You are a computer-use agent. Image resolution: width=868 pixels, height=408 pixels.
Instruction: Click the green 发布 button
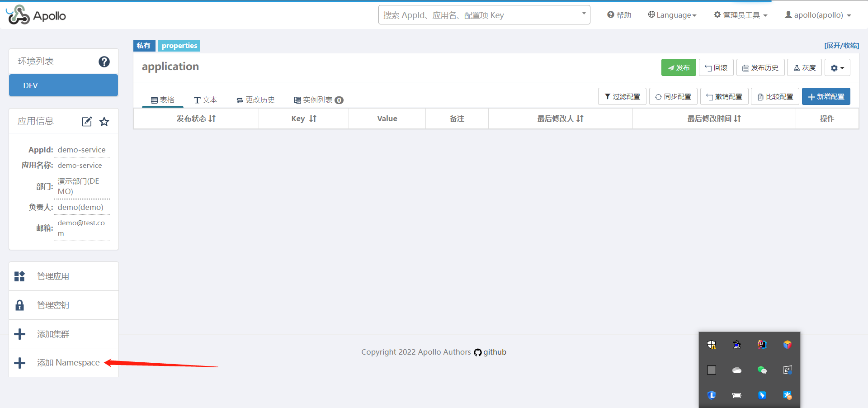[678, 68]
